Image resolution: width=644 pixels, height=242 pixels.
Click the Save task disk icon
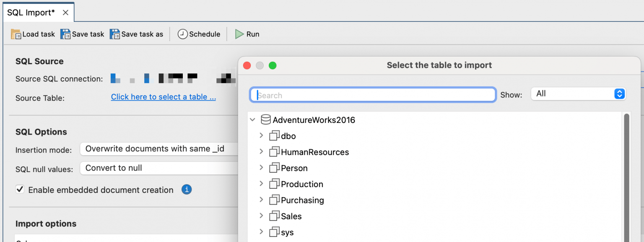pyautogui.click(x=65, y=34)
